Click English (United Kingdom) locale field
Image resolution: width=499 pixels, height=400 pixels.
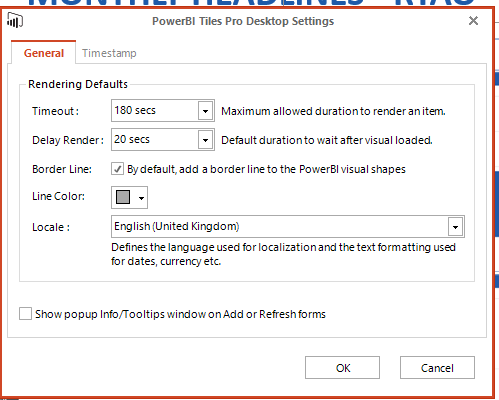click(280, 227)
